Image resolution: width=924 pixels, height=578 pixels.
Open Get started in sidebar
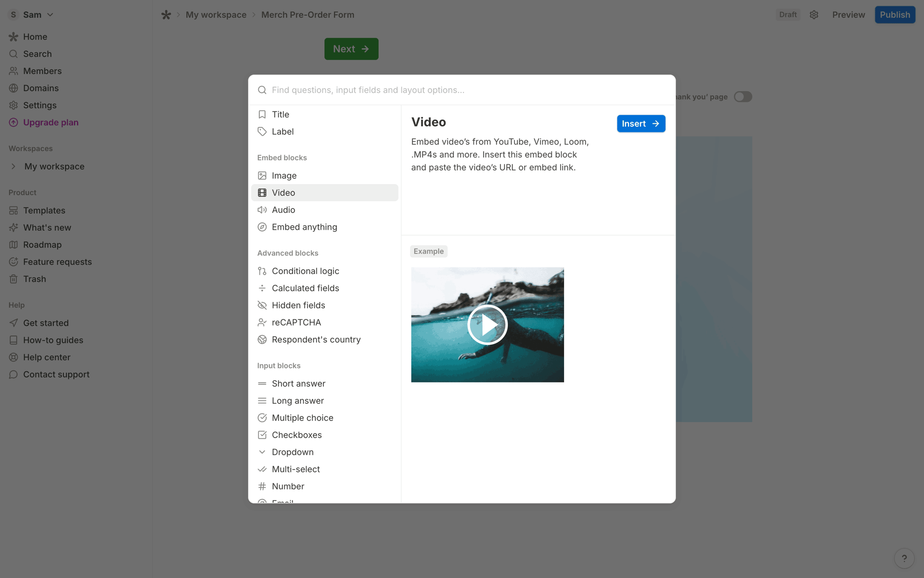tap(46, 323)
